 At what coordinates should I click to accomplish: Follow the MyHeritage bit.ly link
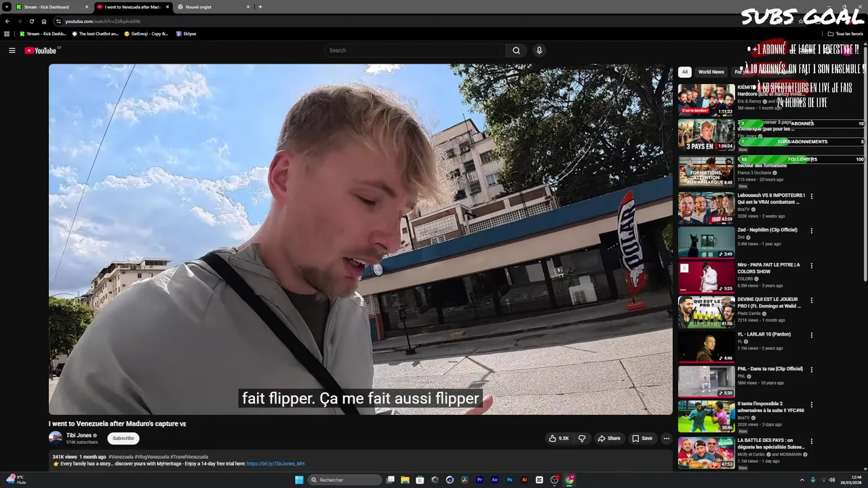[275, 464]
